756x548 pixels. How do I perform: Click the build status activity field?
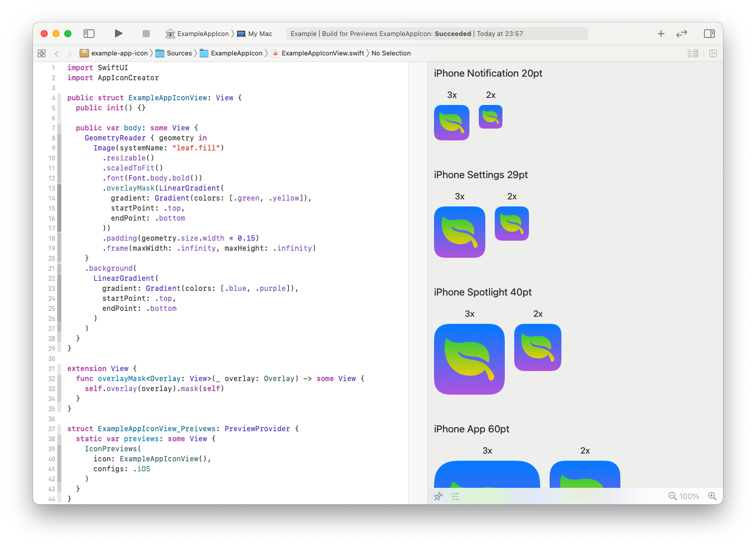(437, 34)
